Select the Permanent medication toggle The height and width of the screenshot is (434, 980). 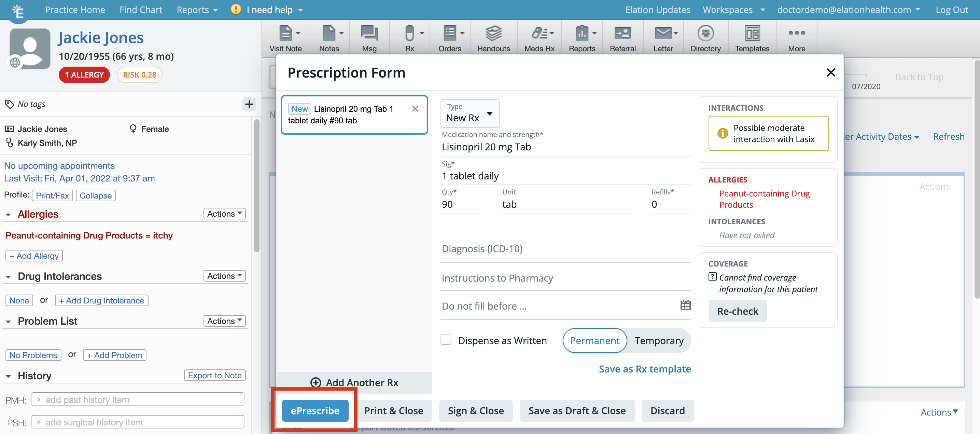(x=594, y=340)
